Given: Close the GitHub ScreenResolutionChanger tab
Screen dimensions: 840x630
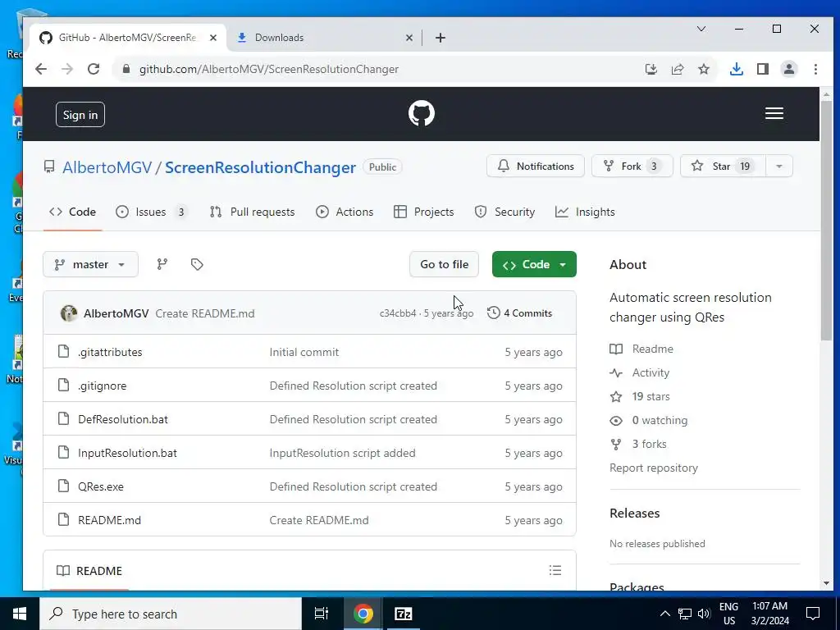Looking at the screenshot, I should (x=213, y=38).
